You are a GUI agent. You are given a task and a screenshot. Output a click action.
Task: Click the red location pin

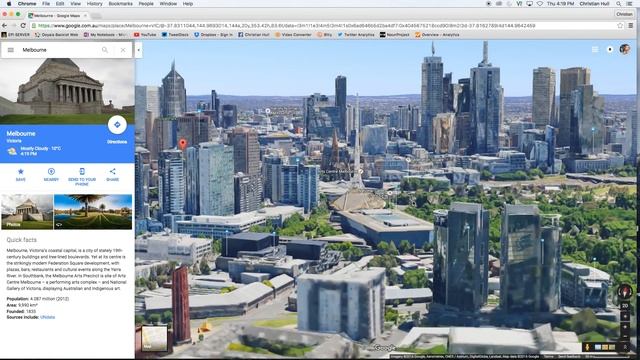(x=183, y=143)
